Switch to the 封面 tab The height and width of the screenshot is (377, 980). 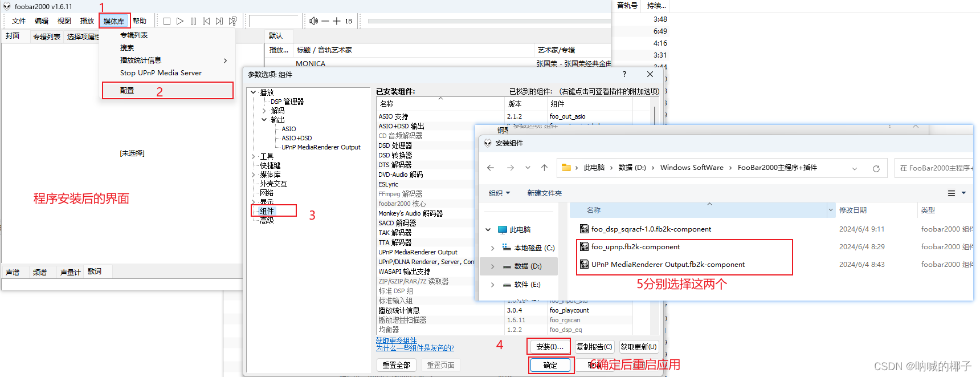point(13,36)
